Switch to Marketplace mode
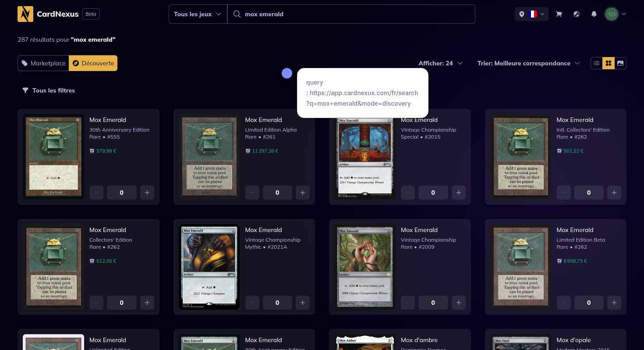Viewport: 644px width, 350px height. click(43, 63)
